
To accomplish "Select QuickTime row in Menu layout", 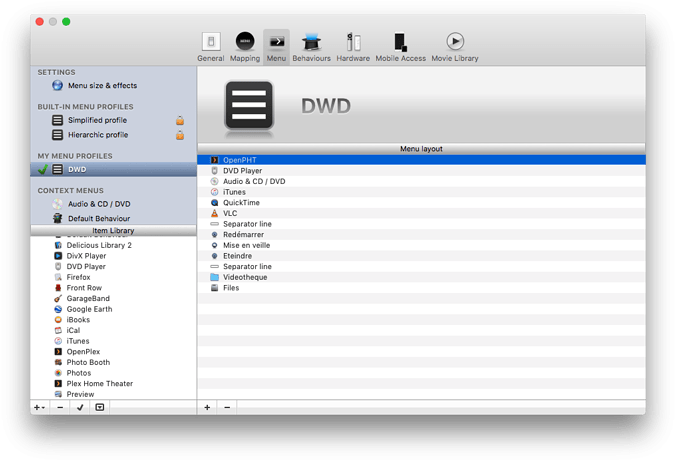I will click(421, 203).
